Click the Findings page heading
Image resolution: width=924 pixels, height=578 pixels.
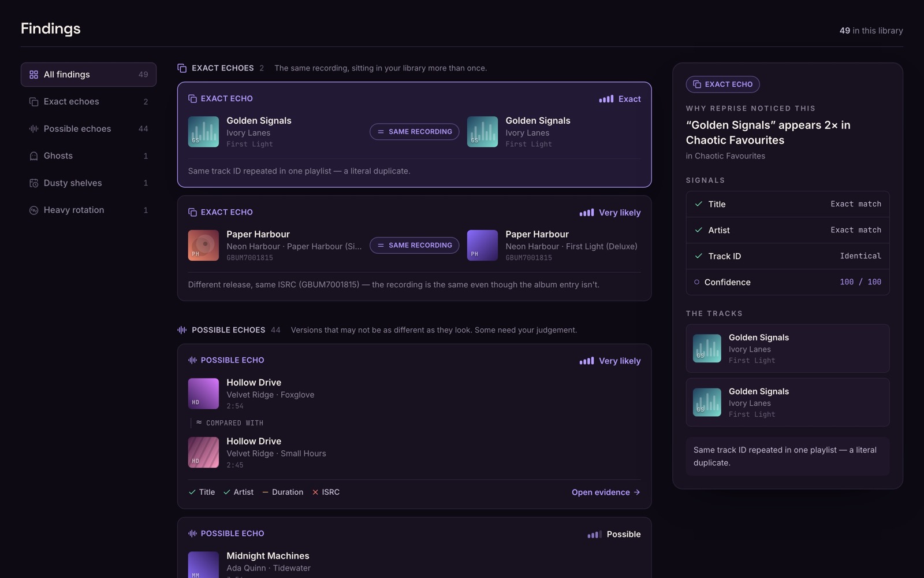pos(51,28)
